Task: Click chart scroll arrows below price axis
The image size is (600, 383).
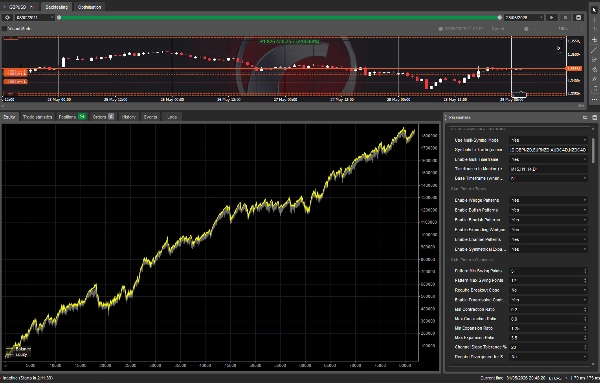Action: pos(581,106)
